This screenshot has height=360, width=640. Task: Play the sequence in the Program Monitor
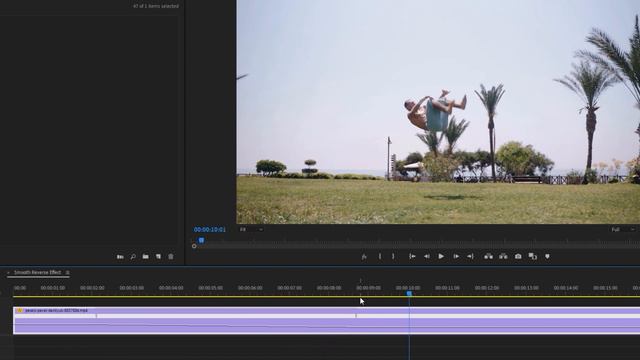(441, 256)
